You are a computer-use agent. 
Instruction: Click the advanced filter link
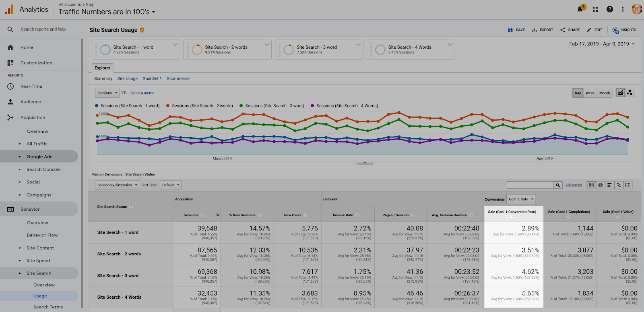coord(574,185)
